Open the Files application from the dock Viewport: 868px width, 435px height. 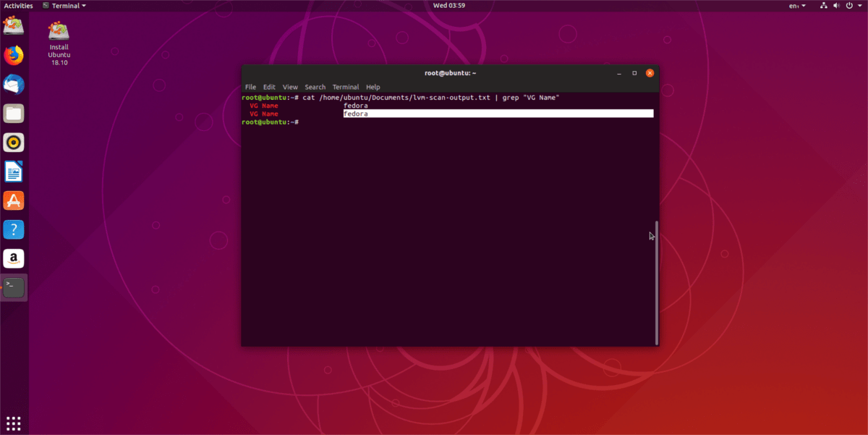tap(14, 113)
